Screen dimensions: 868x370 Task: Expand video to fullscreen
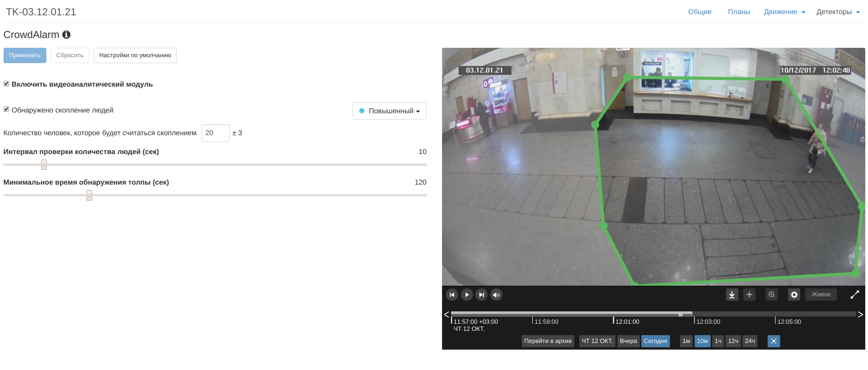(855, 295)
